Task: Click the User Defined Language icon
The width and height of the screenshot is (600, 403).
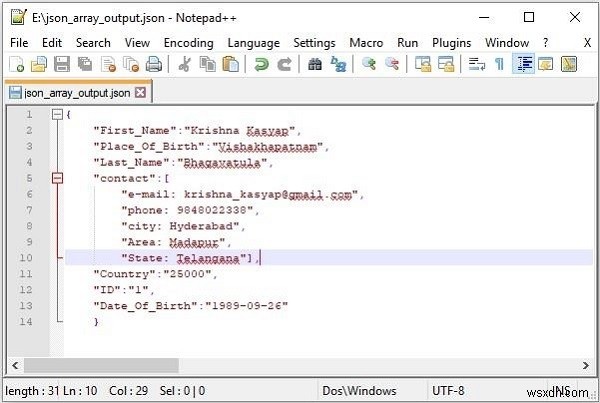Action: [x=546, y=64]
